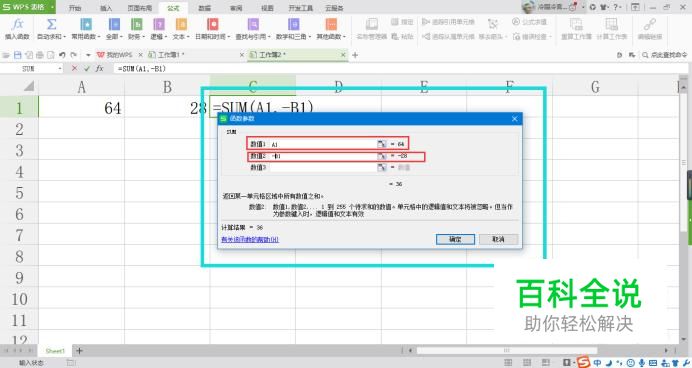Open the 有关该函数的帮助 link

click(250, 240)
